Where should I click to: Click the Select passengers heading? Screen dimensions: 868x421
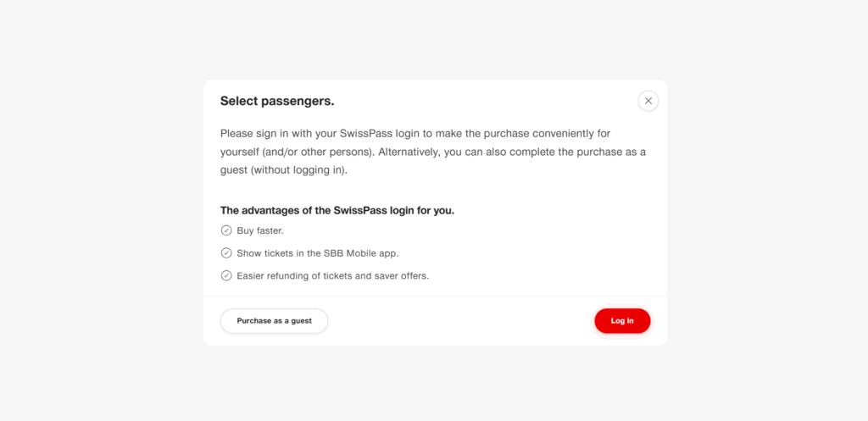pyautogui.click(x=277, y=101)
